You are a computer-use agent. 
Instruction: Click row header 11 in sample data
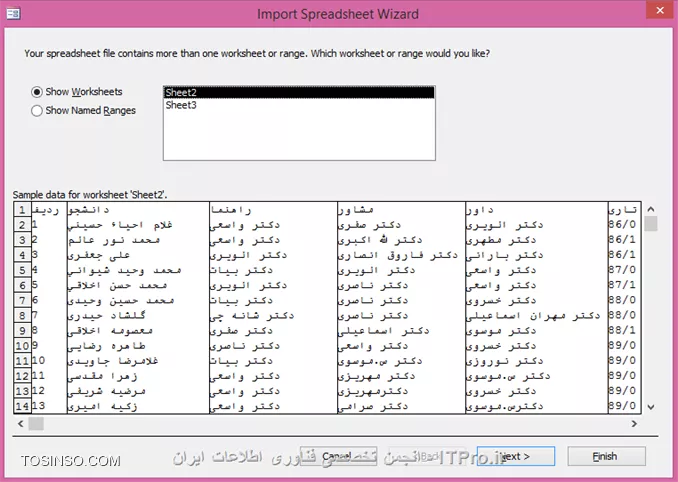click(x=22, y=361)
